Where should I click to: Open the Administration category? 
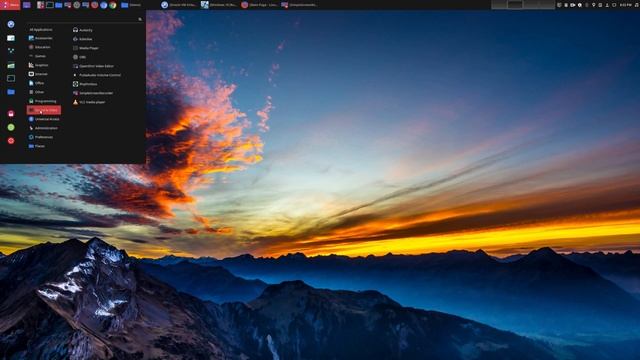[x=43, y=128]
